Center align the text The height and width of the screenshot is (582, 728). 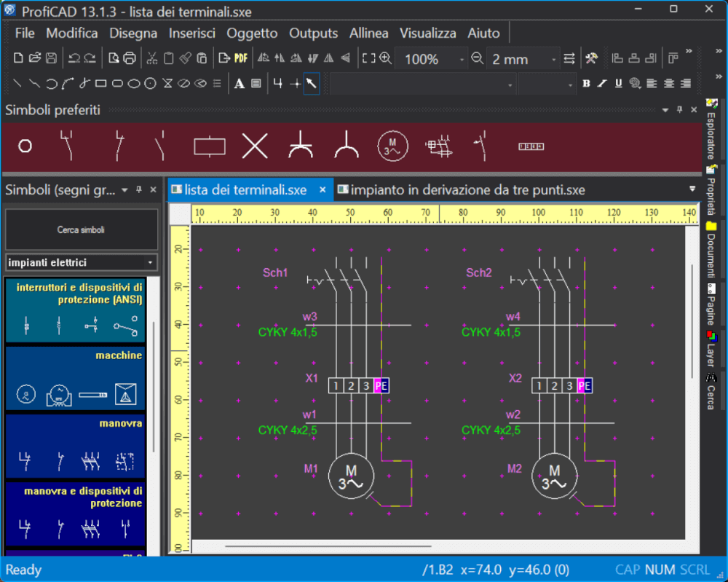669,84
